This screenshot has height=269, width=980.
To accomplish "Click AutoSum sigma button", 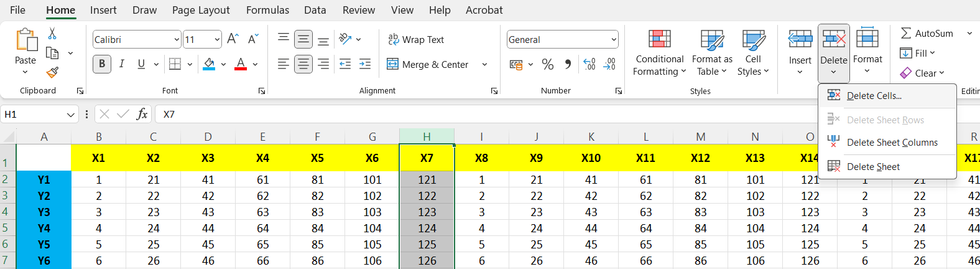I will tap(927, 33).
